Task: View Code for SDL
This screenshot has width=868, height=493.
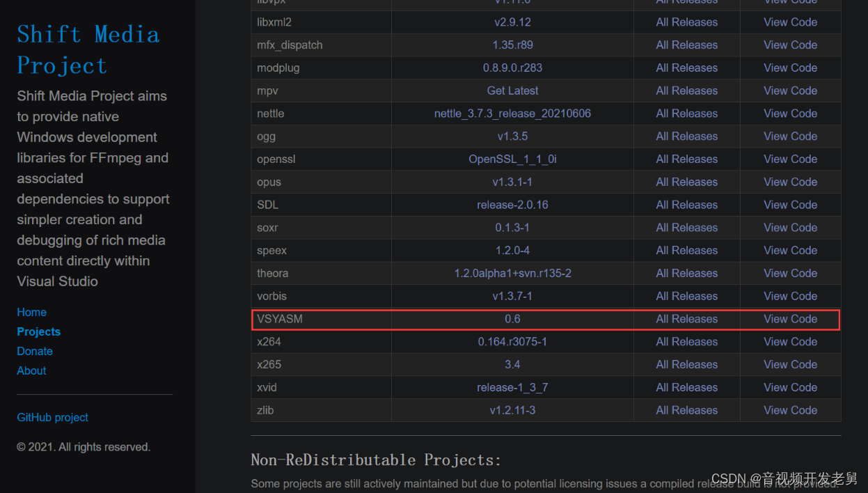Action: pos(791,205)
